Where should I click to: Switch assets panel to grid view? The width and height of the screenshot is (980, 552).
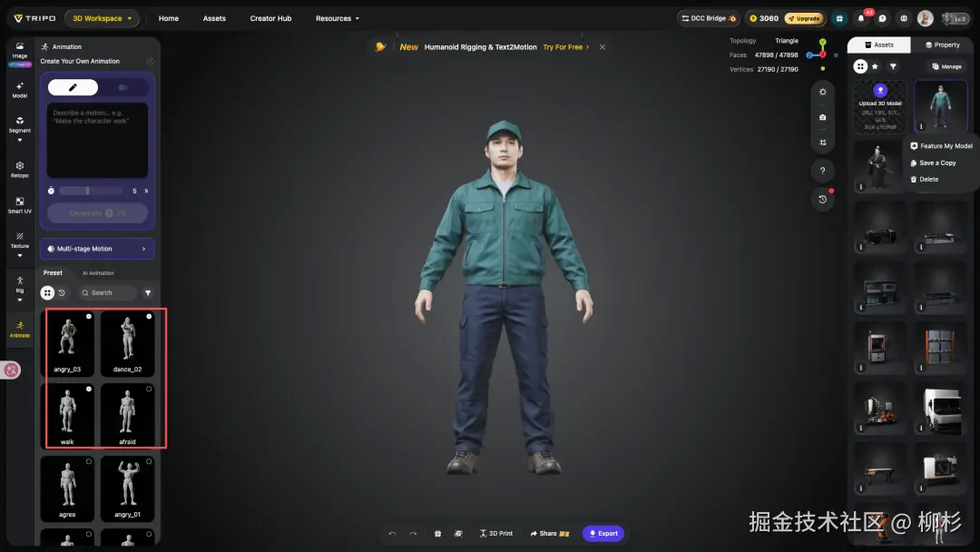[860, 66]
